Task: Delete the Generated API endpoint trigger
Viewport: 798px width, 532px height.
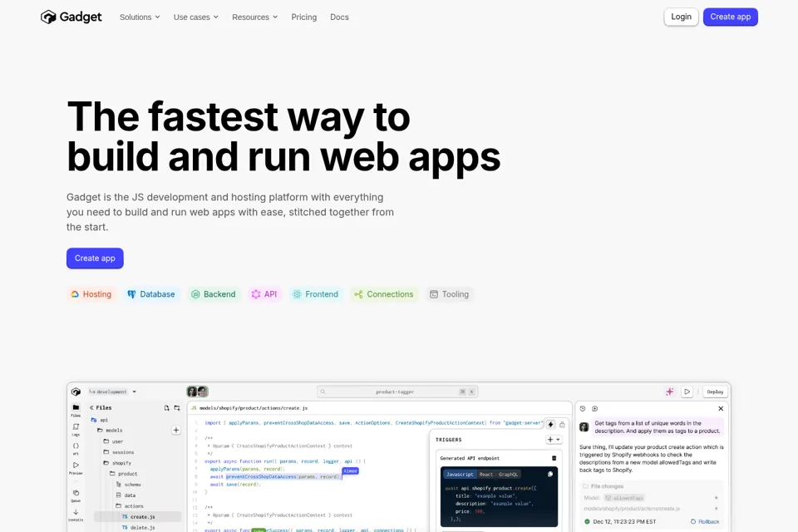Action: tap(554, 458)
